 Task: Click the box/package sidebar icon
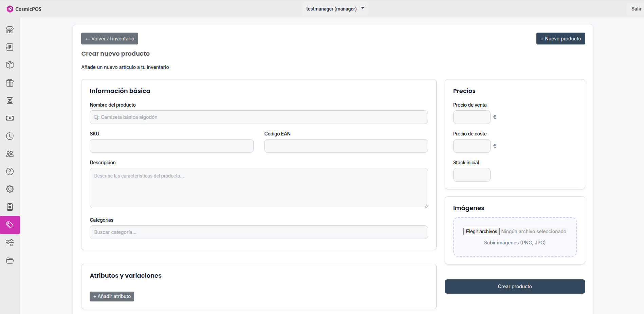pyautogui.click(x=10, y=65)
